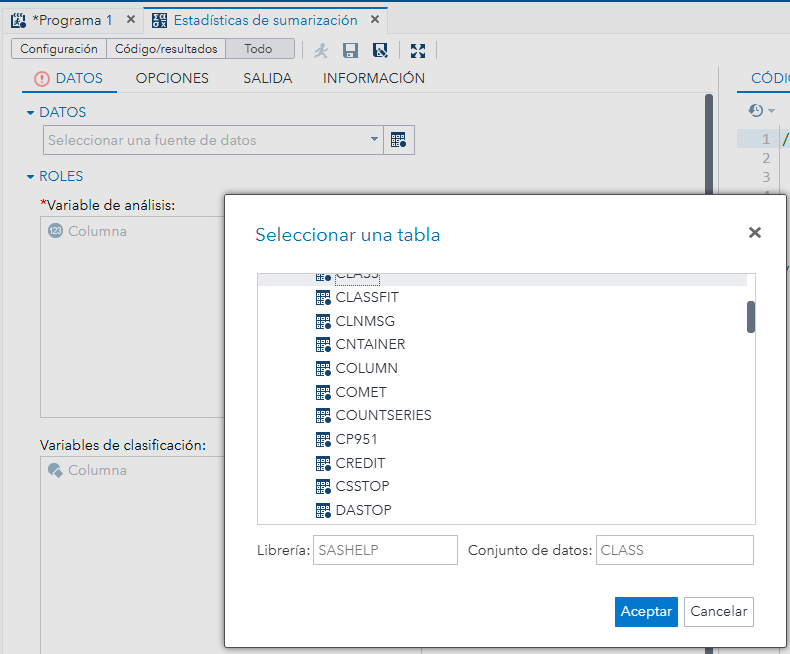
Task: Select the CLASSFIT table
Action: point(366,297)
